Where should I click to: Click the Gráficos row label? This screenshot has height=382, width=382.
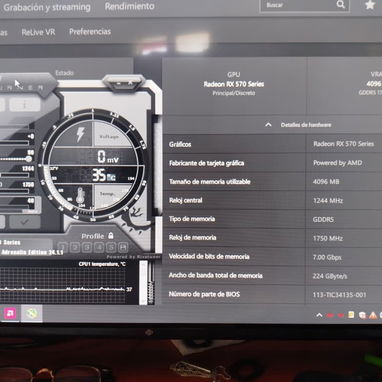tap(180, 144)
